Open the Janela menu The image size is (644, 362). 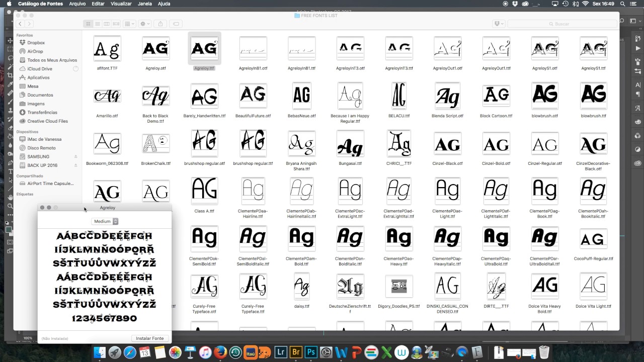pos(145,4)
